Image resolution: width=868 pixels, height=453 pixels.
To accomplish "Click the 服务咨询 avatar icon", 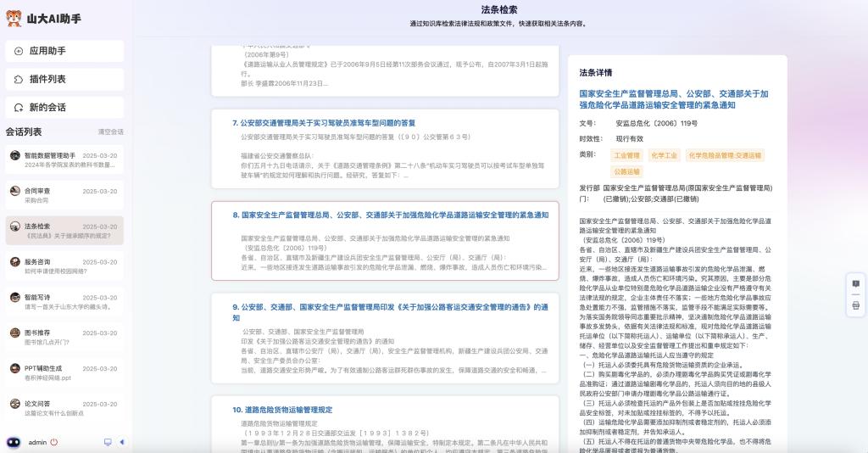I will (15, 262).
